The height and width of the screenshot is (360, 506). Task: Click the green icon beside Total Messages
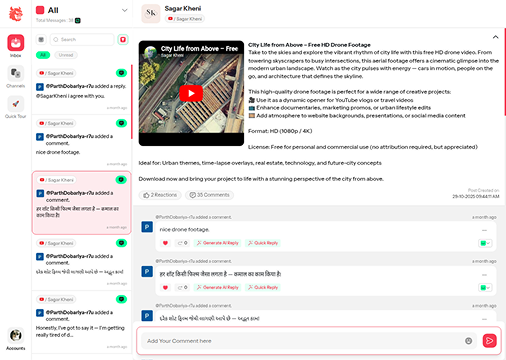pos(78,21)
